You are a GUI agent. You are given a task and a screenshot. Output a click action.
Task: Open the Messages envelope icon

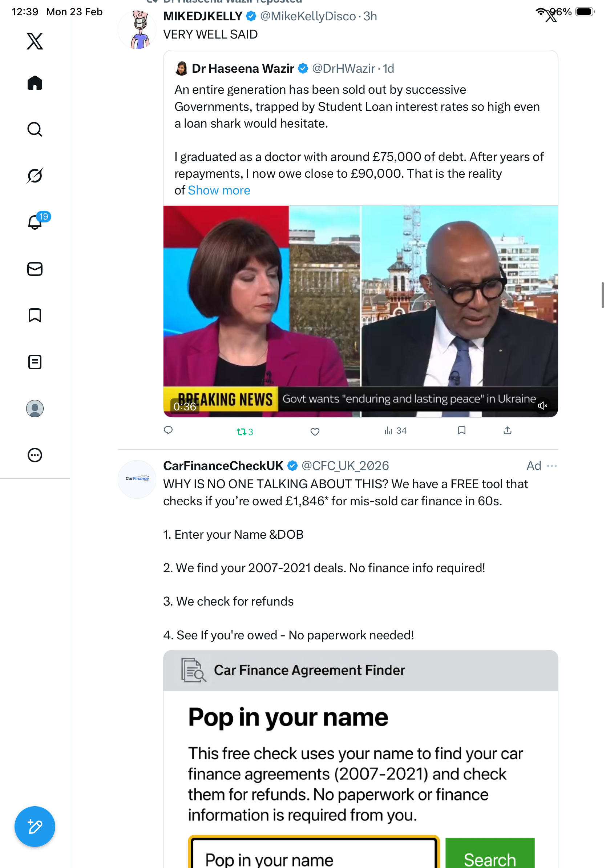point(35,269)
